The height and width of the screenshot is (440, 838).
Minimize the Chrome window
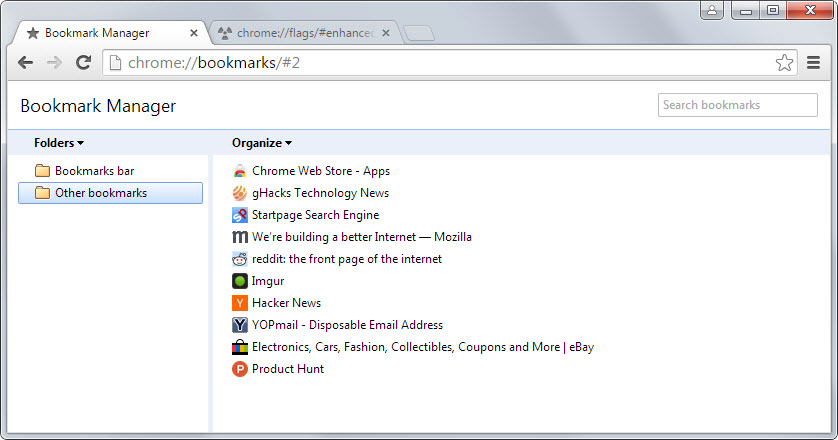coord(746,10)
